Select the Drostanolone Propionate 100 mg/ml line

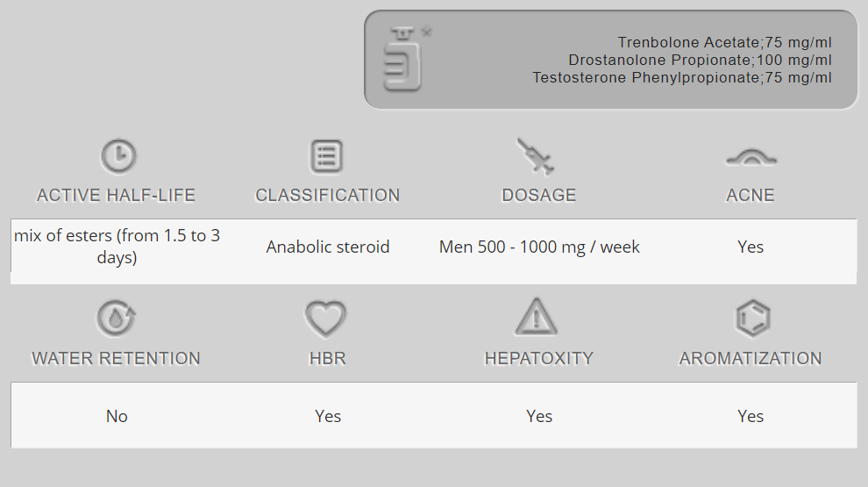point(700,60)
